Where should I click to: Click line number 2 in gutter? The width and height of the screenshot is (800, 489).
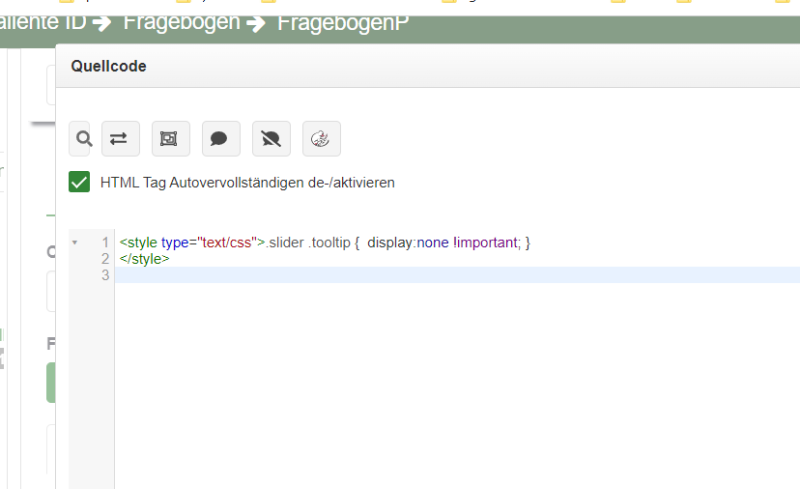(x=104, y=259)
